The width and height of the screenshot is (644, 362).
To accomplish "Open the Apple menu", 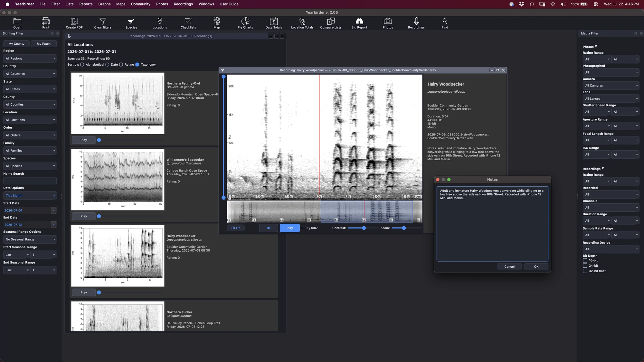I will tap(7, 4).
